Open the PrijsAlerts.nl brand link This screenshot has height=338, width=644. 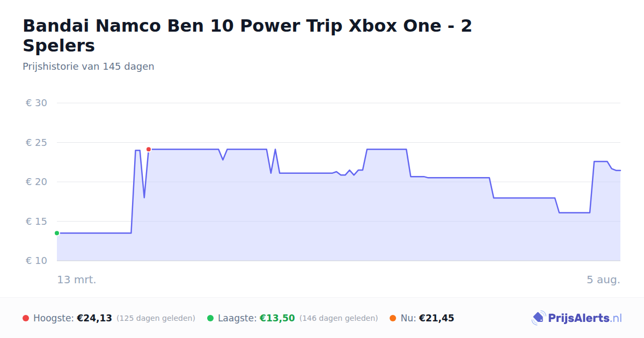click(577, 318)
